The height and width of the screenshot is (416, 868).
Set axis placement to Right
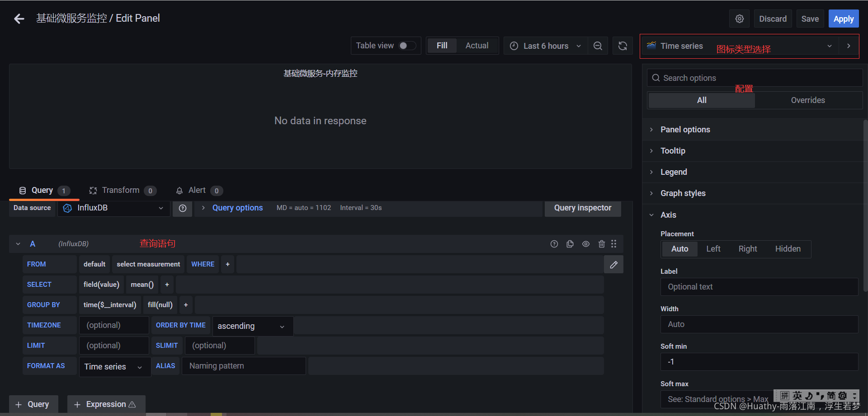coord(748,249)
